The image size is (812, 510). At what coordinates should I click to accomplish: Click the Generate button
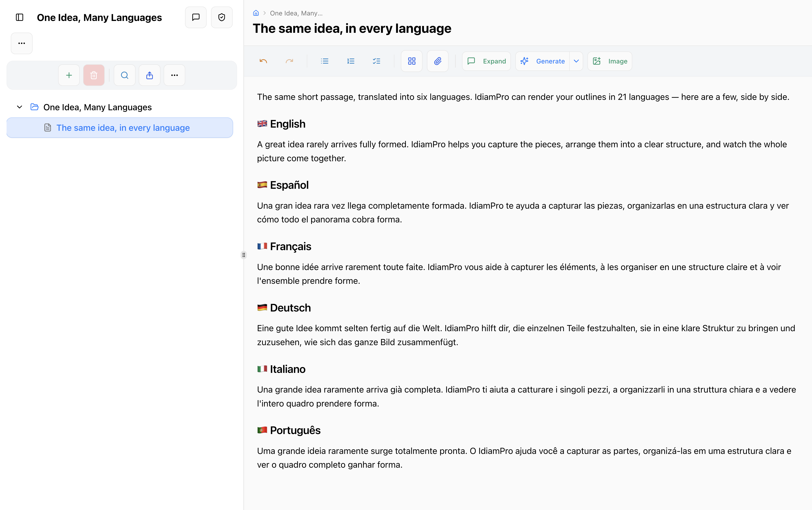(x=543, y=61)
